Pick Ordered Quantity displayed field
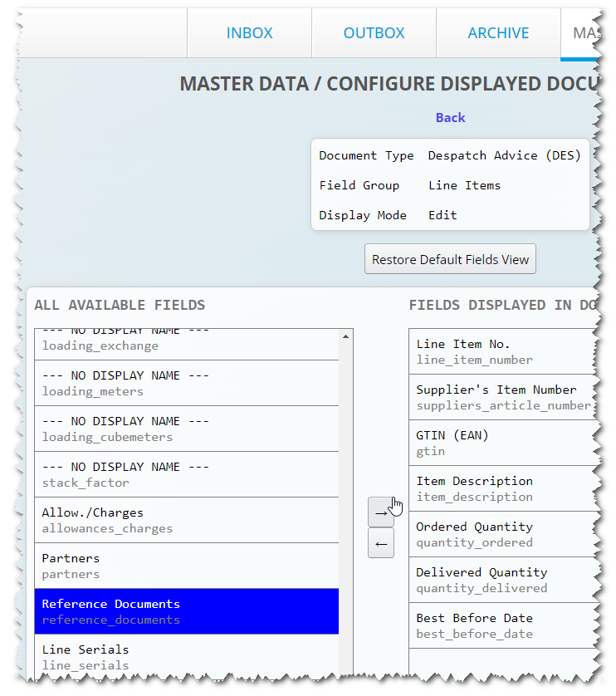Viewport: 616px width, 696px height. pos(504,534)
